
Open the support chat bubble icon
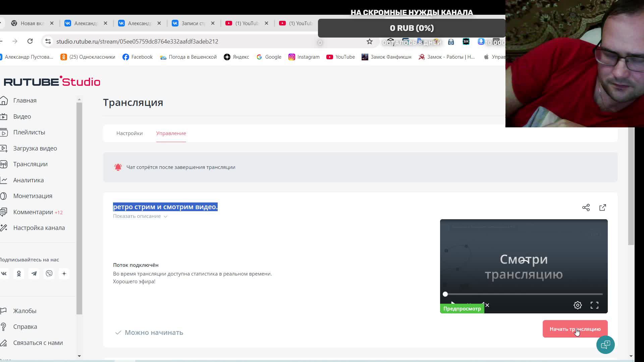click(x=605, y=345)
